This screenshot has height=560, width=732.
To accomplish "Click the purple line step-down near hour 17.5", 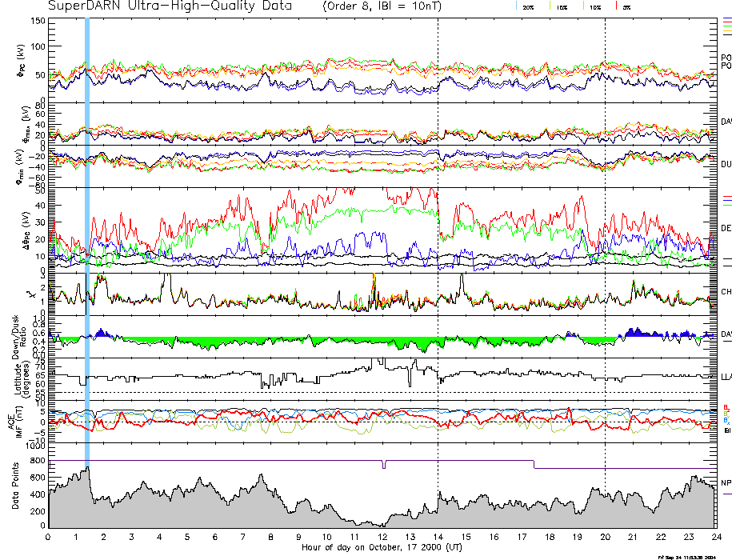I will 534,464.
